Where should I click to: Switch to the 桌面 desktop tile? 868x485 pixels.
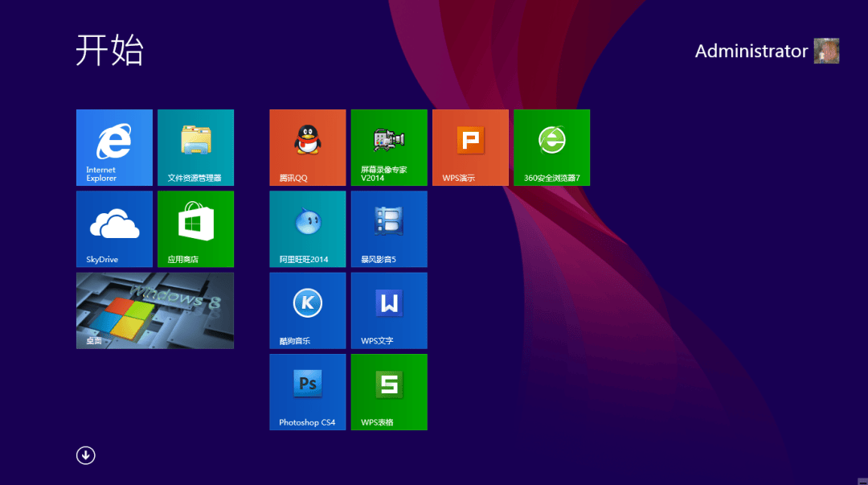tap(154, 310)
